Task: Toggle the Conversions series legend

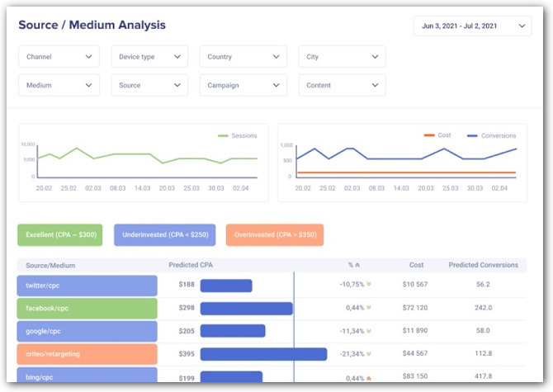Action: (x=491, y=135)
